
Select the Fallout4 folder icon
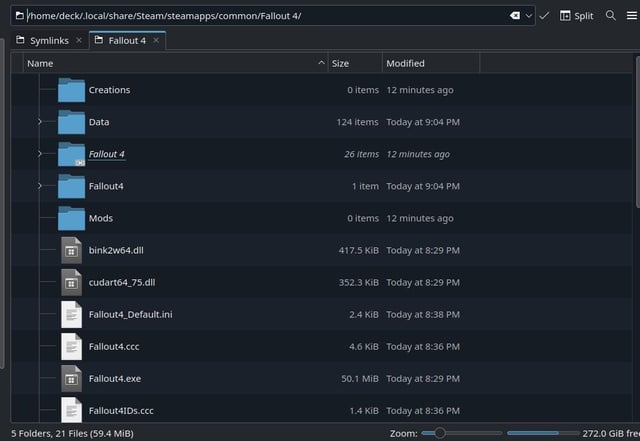71,186
